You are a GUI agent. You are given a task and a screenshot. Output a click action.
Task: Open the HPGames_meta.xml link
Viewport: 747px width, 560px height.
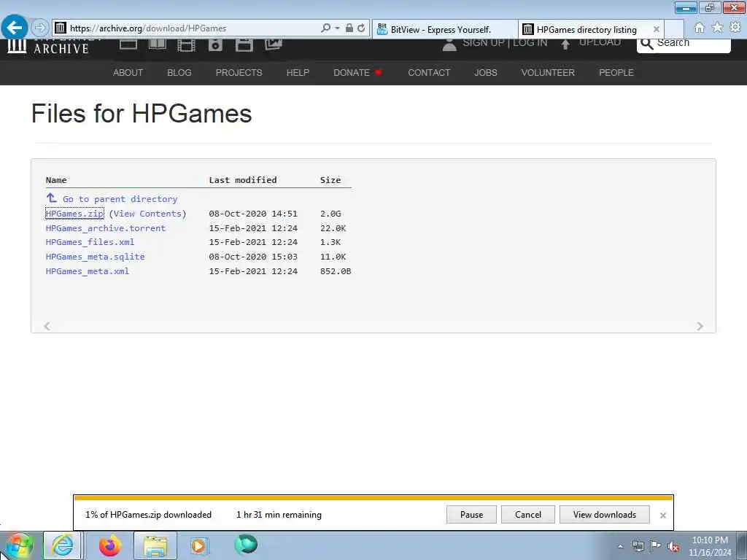tap(88, 271)
